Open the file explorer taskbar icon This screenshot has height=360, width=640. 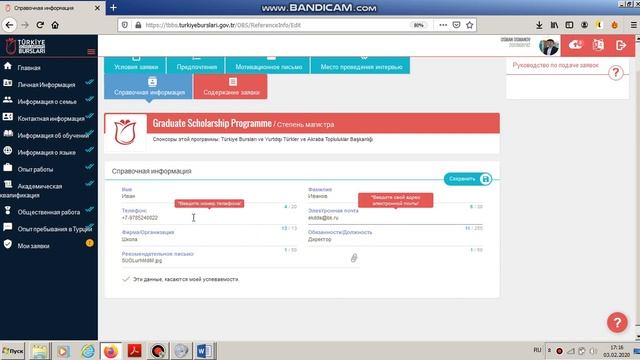click(x=40, y=351)
